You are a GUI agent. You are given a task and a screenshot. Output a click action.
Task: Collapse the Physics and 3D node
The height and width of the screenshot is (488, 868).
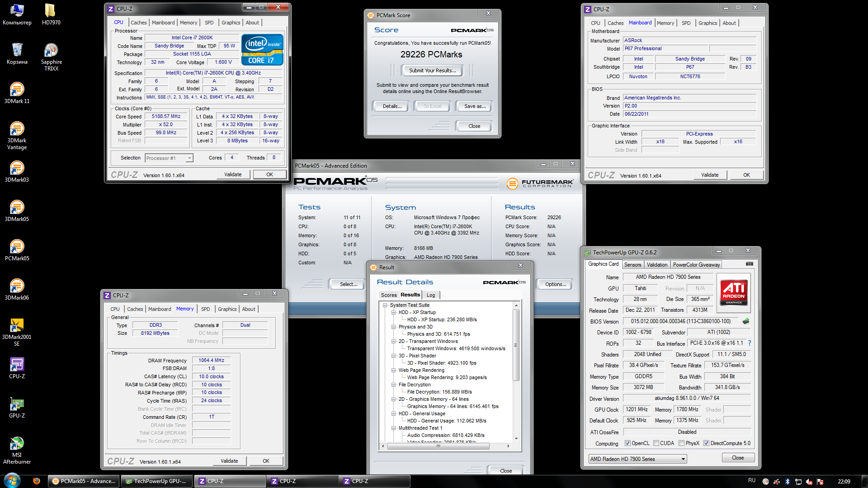coord(394,327)
